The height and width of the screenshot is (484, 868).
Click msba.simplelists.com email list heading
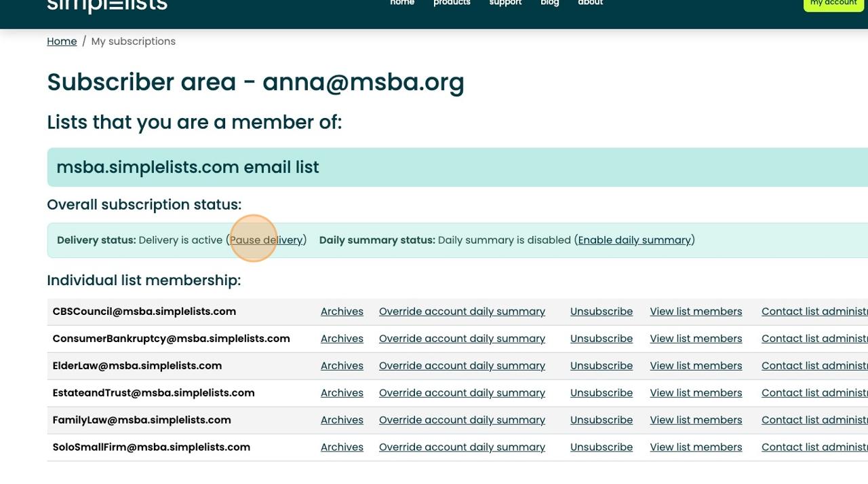(188, 167)
